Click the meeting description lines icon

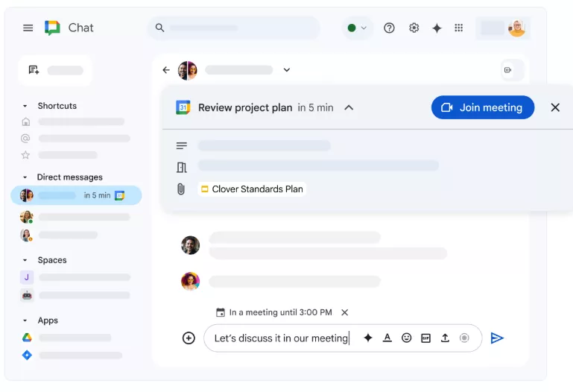point(182,146)
